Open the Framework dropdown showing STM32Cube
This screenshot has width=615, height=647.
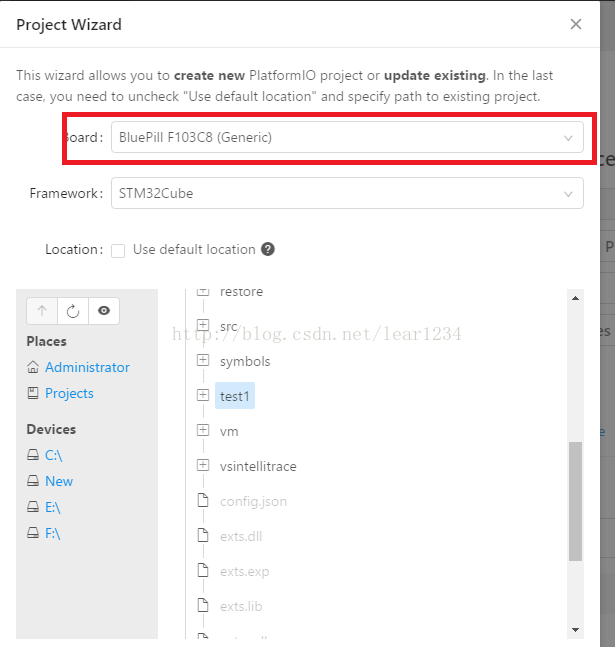(x=347, y=193)
